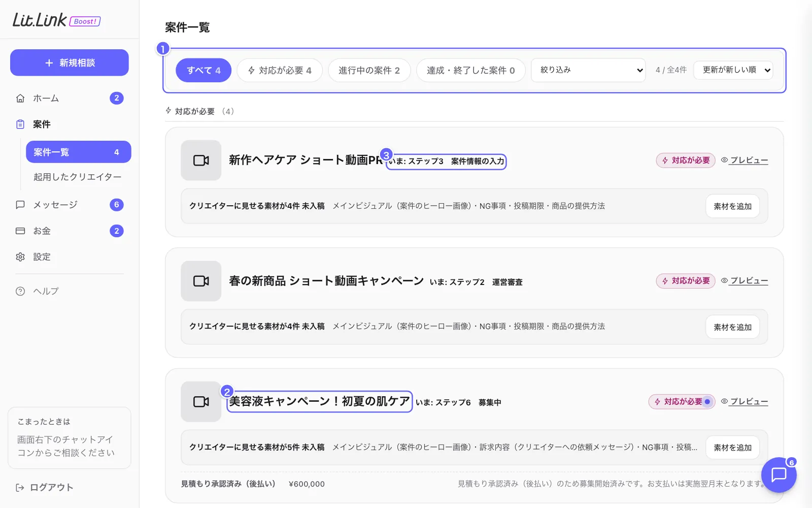This screenshot has width=812, height=508.
Task: Click badge 2 next to お金
Action: click(117, 231)
